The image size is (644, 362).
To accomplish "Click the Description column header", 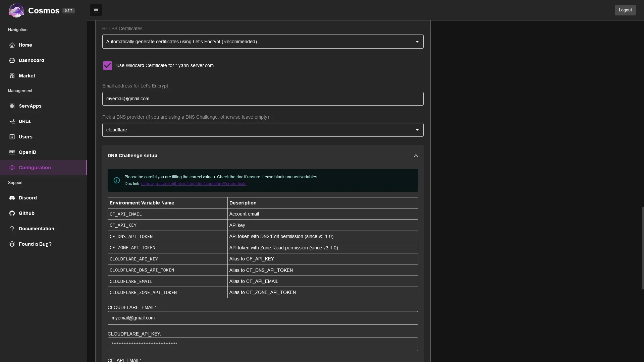I will 323,203.
